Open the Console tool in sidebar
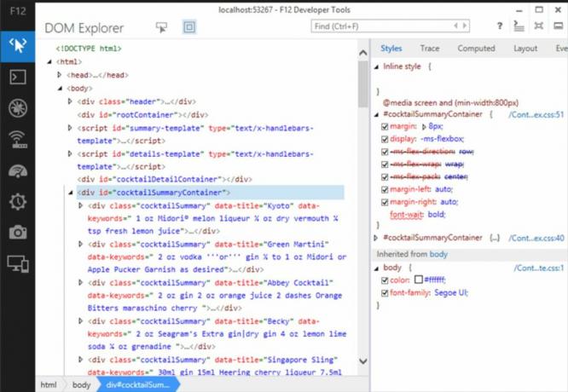Image resolution: width=568 pixels, height=392 pixels. tap(17, 77)
